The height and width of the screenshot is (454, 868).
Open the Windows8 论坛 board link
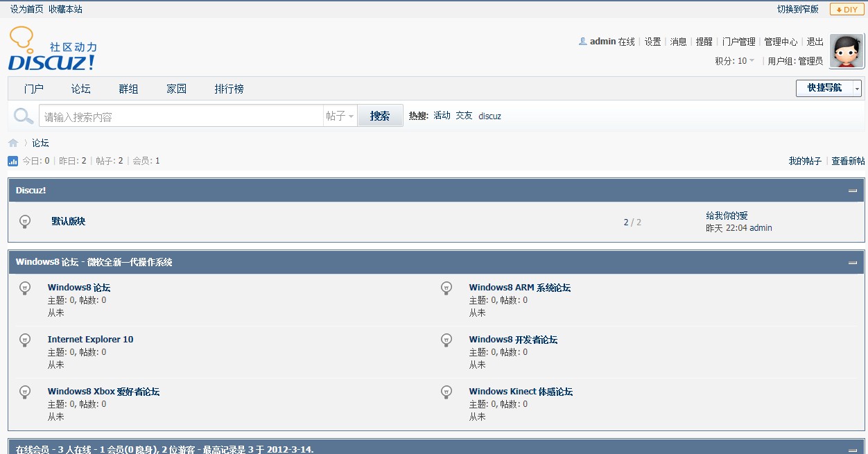[x=79, y=288]
